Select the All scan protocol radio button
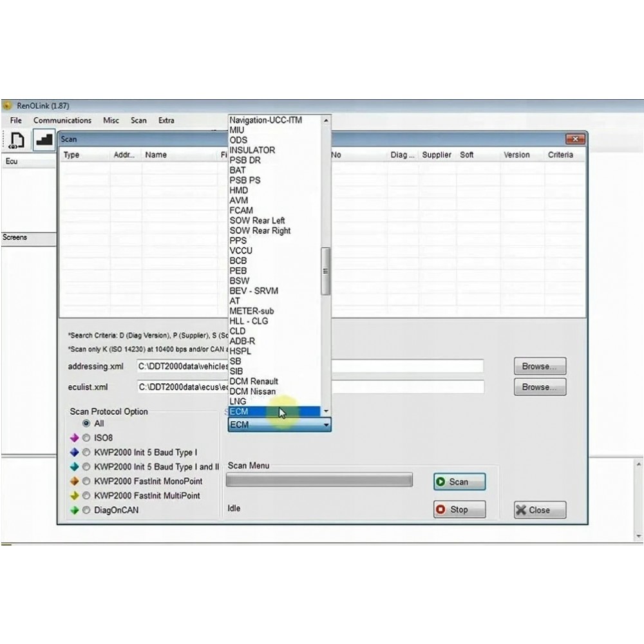 [x=86, y=424]
